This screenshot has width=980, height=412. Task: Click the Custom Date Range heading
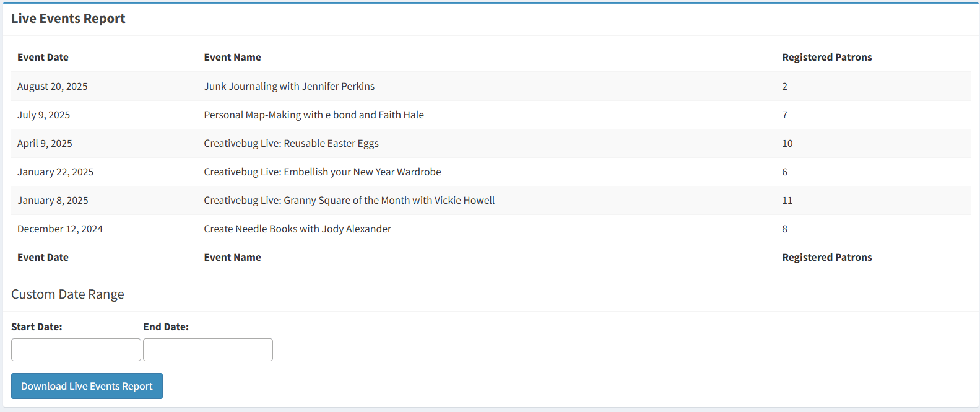[67, 294]
